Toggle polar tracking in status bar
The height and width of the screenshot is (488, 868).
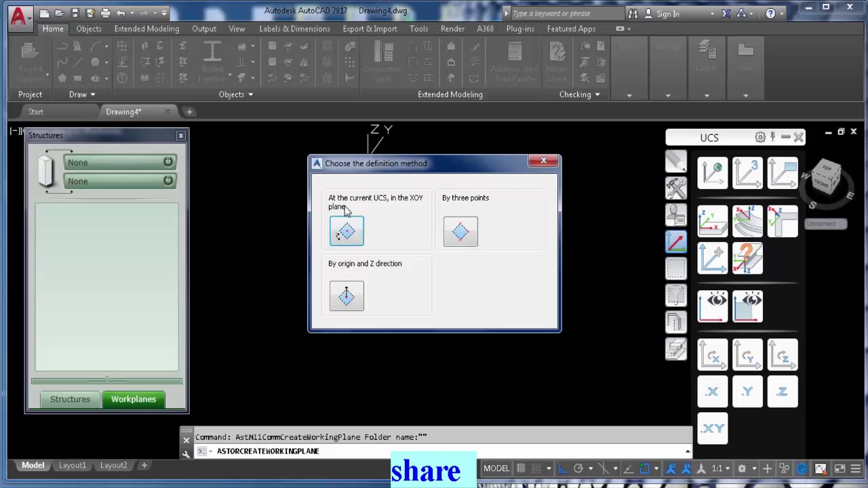point(578,468)
